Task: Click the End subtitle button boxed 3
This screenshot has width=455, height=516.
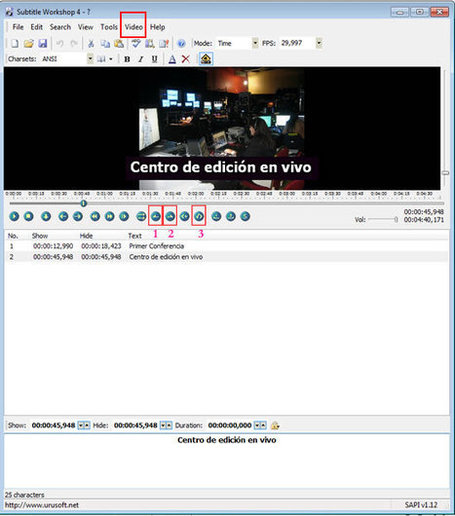Action: (199, 216)
